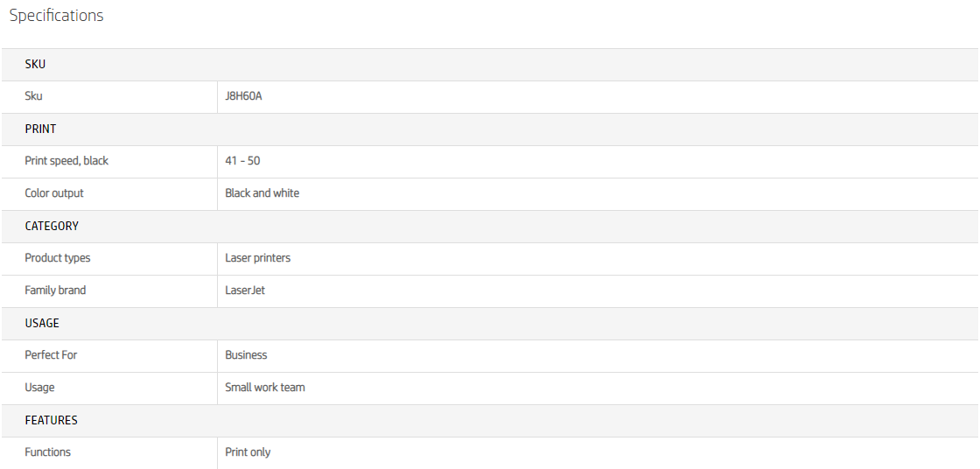This screenshot has height=469, width=980.
Task: Click the Specifications heading
Action: [x=56, y=16]
